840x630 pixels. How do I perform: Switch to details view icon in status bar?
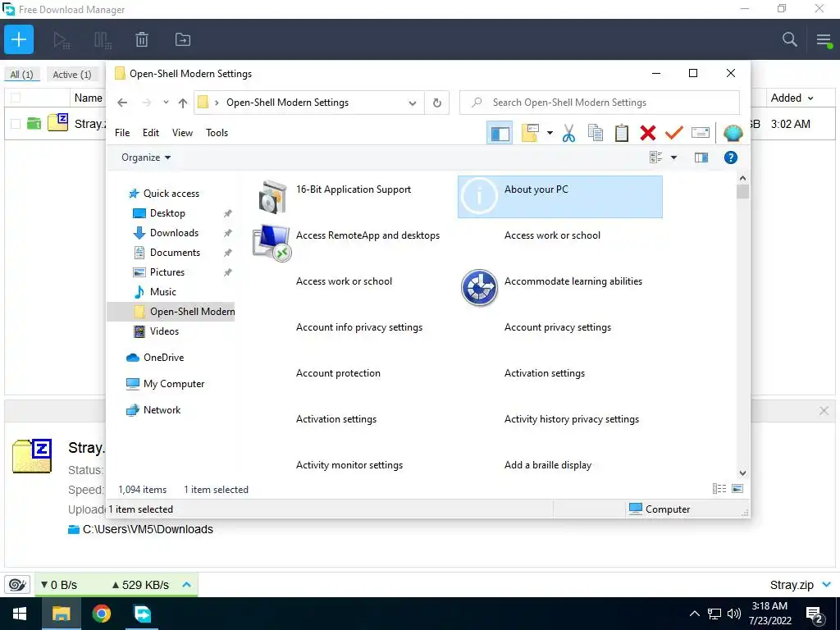719,489
